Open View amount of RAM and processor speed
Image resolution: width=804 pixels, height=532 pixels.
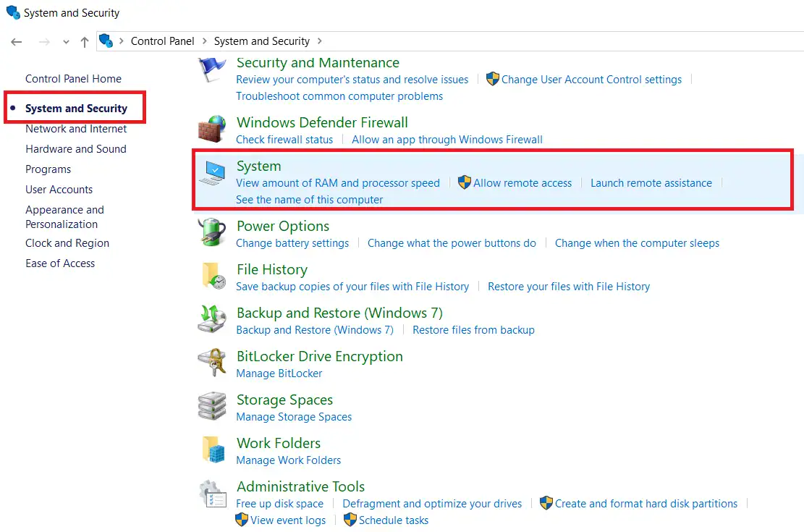point(338,183)
